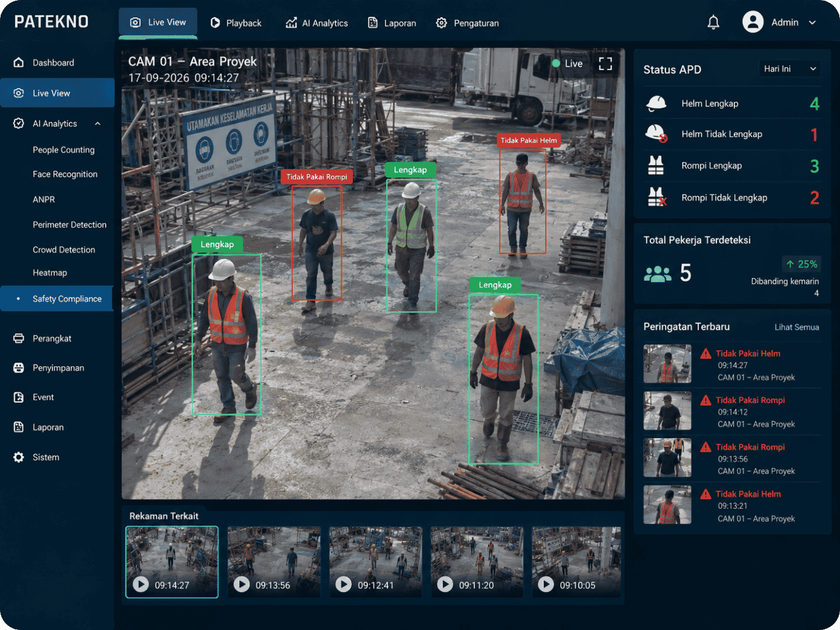Screen dimensions: 840x630
Task: Click the Helm Lengkap helmet icon
Action: (656, 104)
